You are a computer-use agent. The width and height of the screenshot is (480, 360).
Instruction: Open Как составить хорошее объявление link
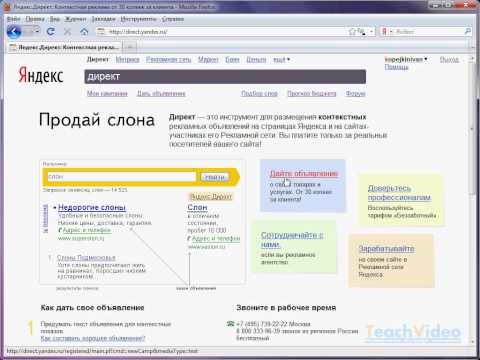tap(93, 338)
